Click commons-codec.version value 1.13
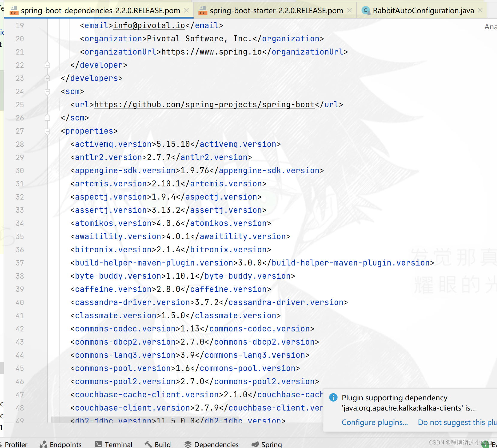This screenshot has width=497, height=448. point(190,329)
